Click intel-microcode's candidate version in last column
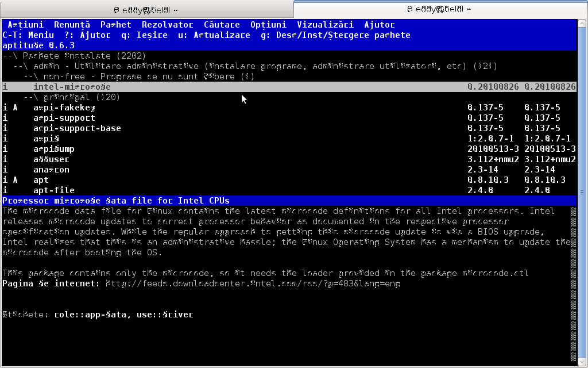 [550, 87]
